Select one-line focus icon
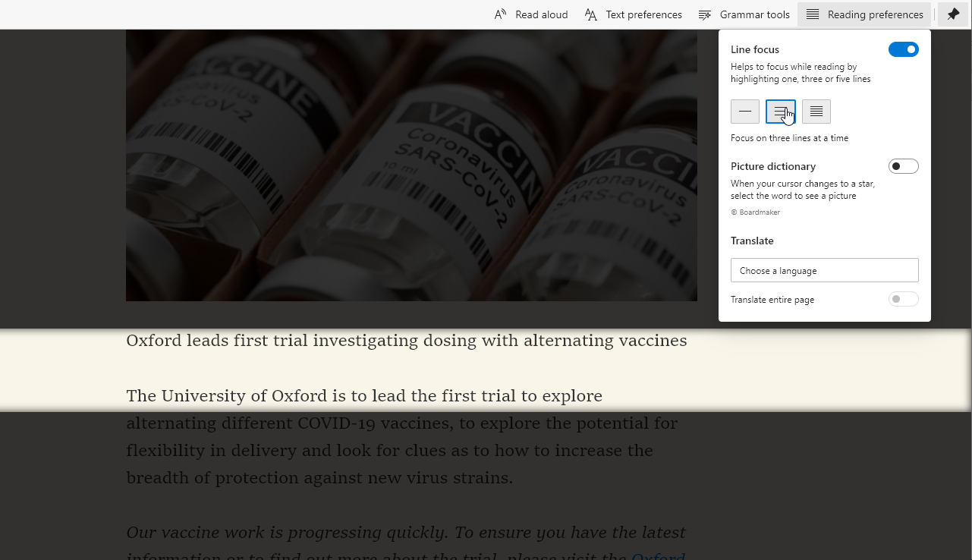The width and height of the screenshot is (972, 560). click(x=745, y=112)
